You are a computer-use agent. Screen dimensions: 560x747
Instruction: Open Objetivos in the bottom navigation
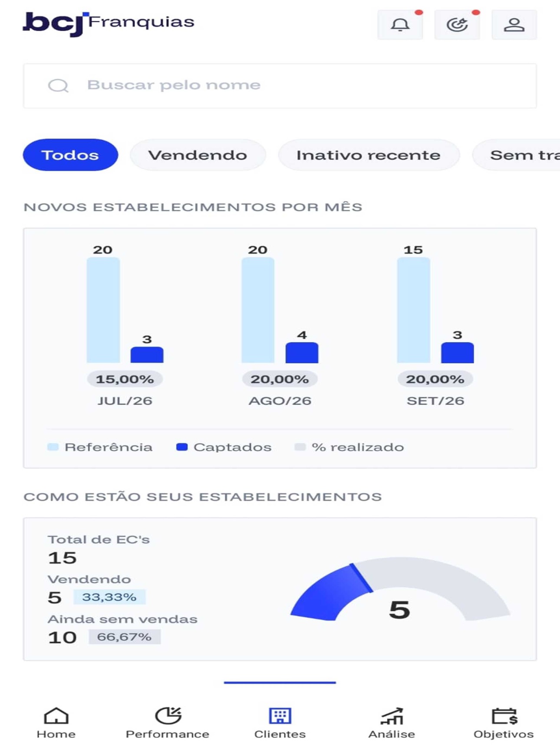(504, 723)
